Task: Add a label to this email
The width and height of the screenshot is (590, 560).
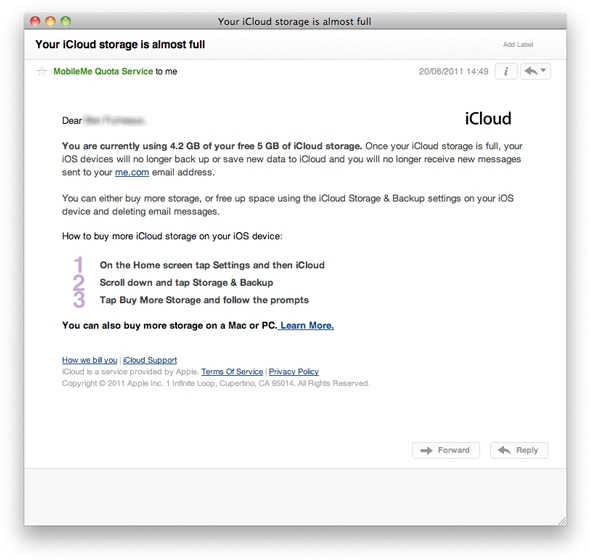Action: point(518,44)
